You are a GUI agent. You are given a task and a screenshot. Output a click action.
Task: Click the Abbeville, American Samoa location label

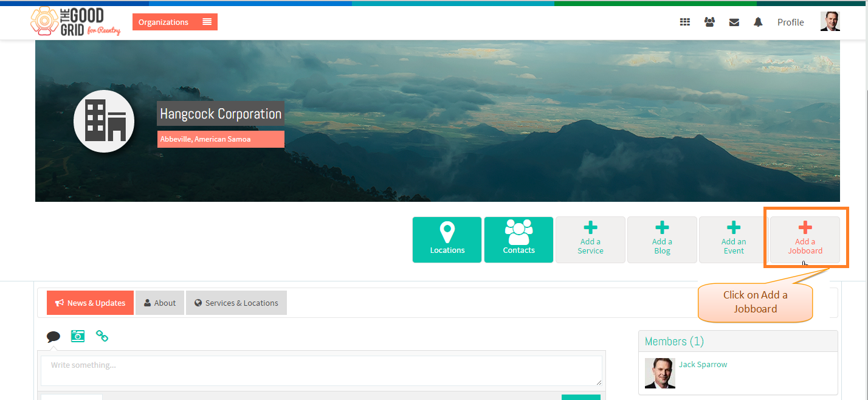[221, 139]
